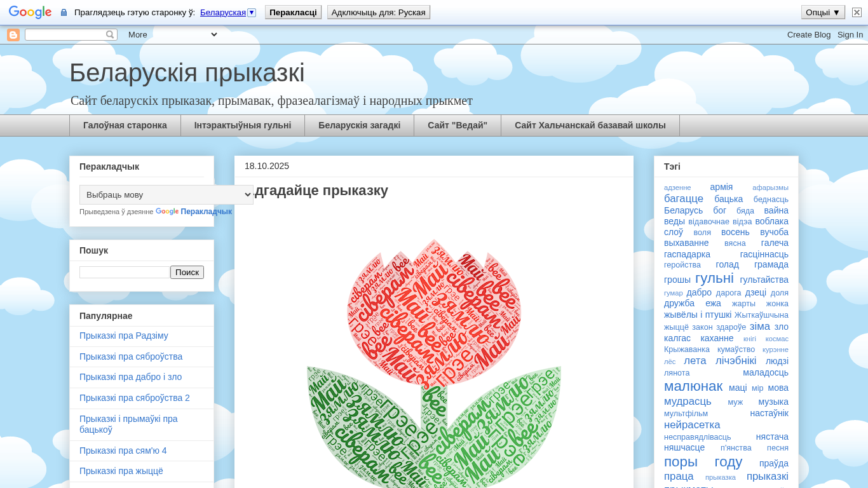Expand the More dropdown in Blogger navbar
The width and height of the screenshot is (868, 488).
(173, 34)
